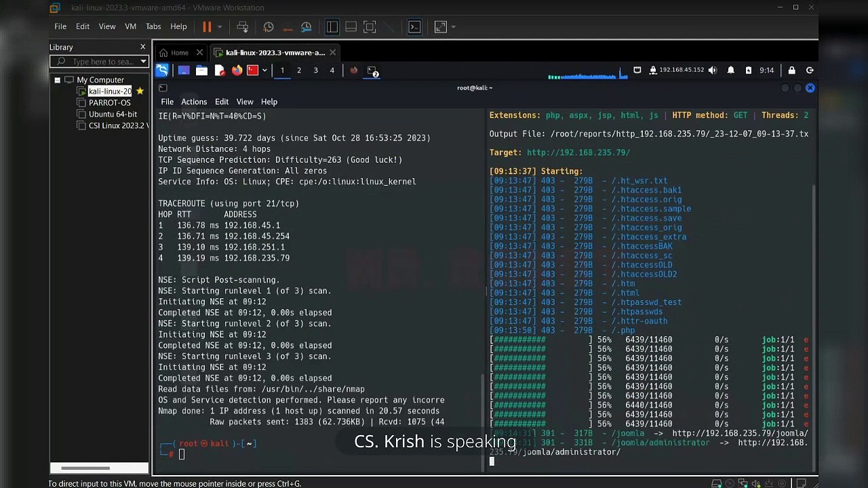Toggle the library sidebar view icon
Viewport: 868px width, 488px height.
point(332,27)
